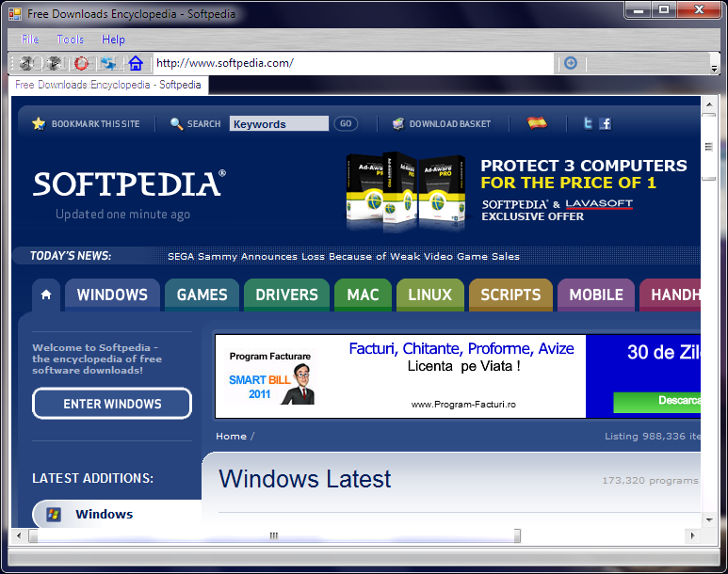The image size is (728, 574).
Task: Click the horizontal scrollbar right arrow
Action: (692, 536)
